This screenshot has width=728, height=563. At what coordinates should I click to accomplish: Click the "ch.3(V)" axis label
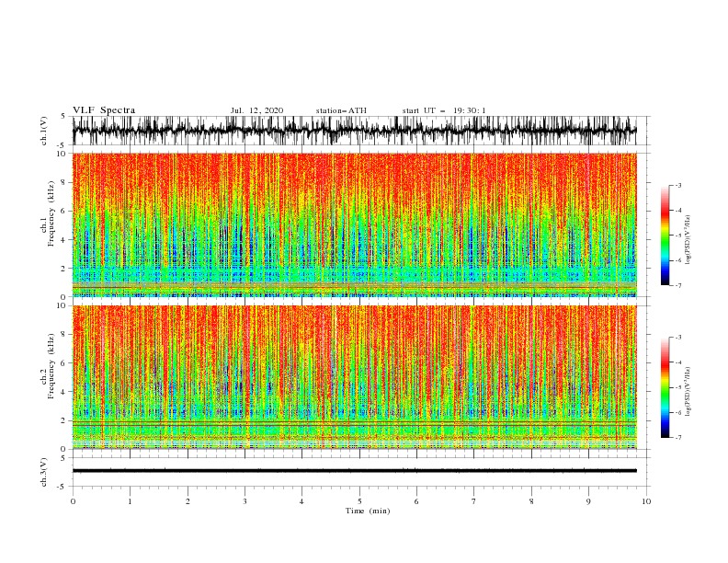(x=44, y=472)
